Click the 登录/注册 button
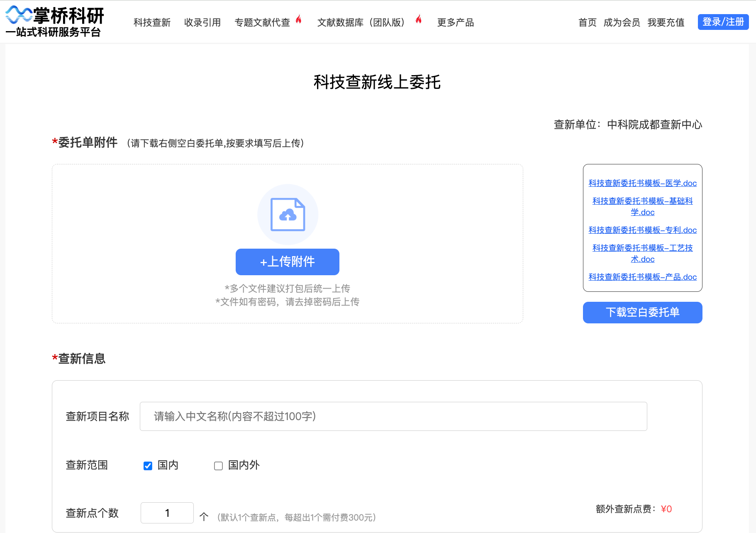 click(x=723, y=22)
